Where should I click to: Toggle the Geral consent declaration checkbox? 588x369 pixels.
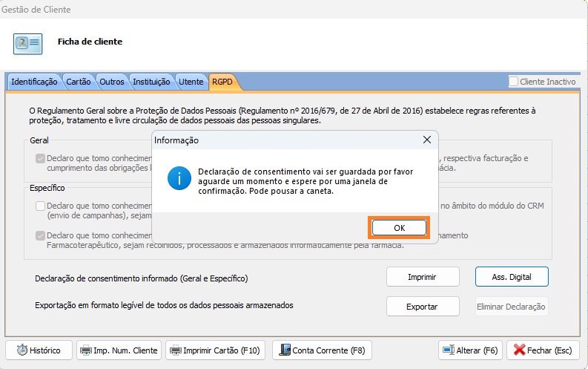[x=40, y=158]
